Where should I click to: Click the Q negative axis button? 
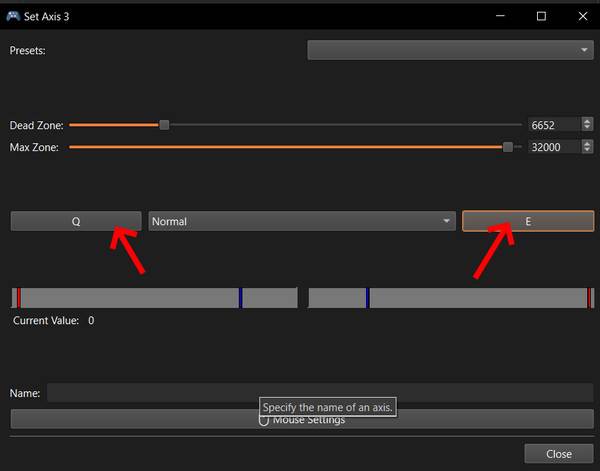76,221
